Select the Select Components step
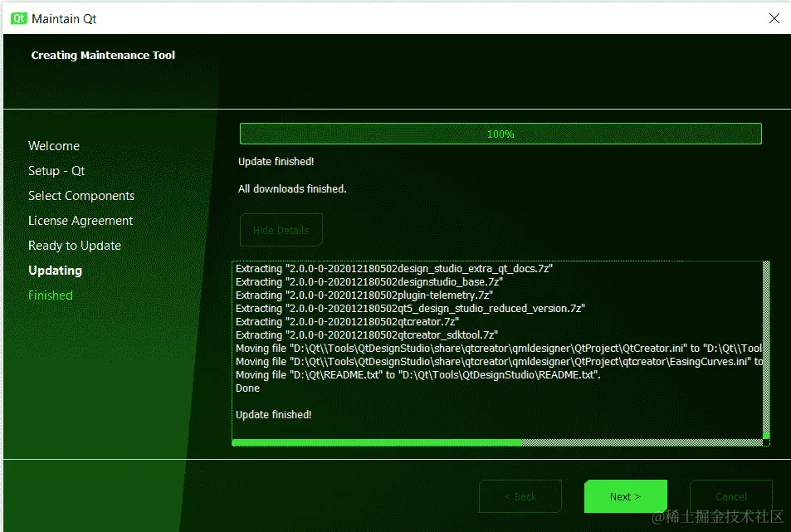Image resolution: width=791 pixels, height=532 pixels. pos(81,196)
